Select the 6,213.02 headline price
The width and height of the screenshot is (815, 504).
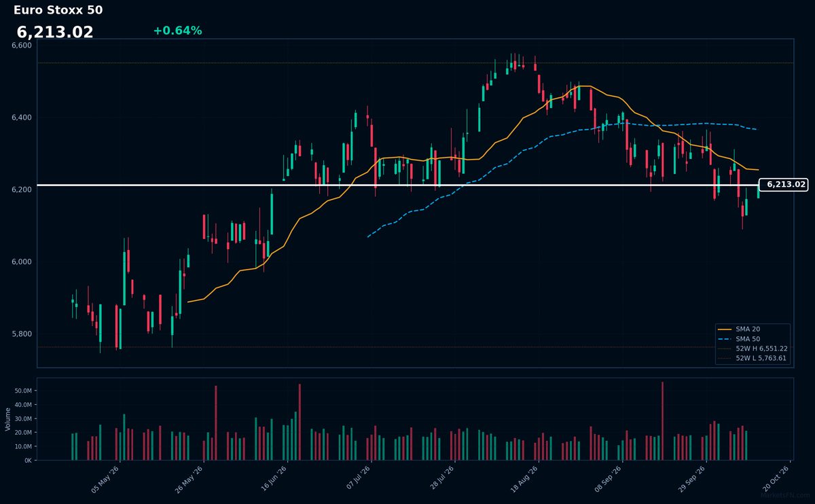pos(55,32)
